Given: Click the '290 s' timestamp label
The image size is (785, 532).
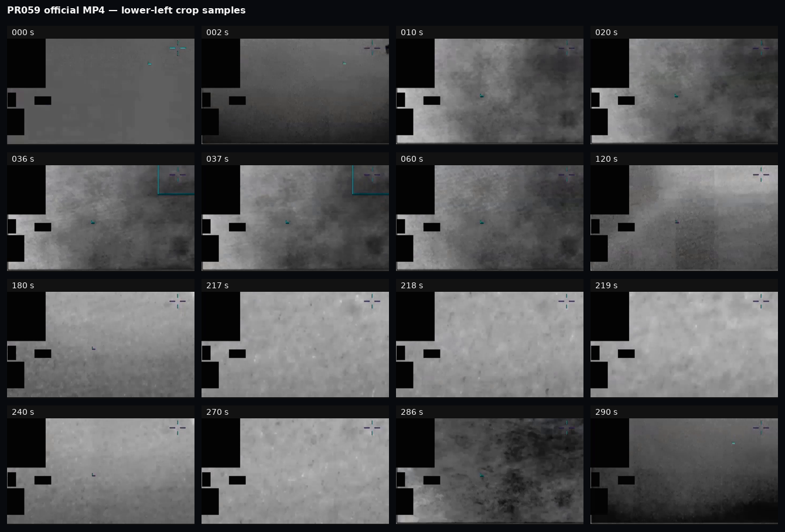Looking at the screenshot, I should tap(606, 412).
